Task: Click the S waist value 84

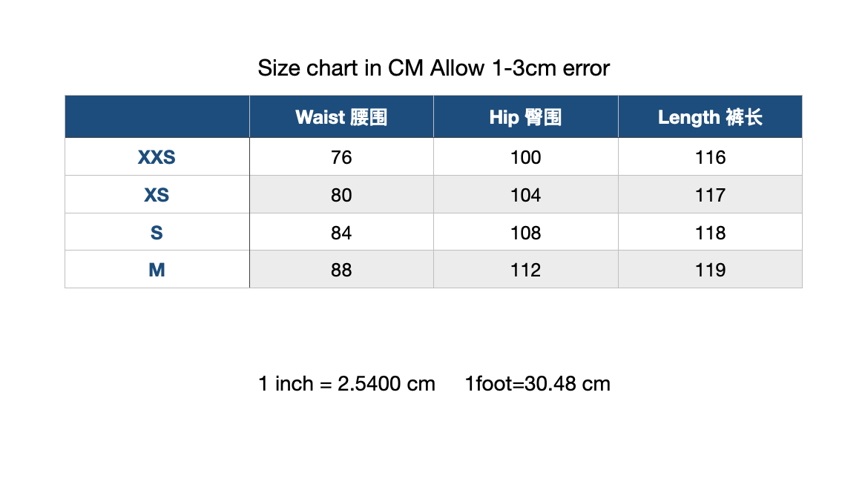Action: (341, 233)
